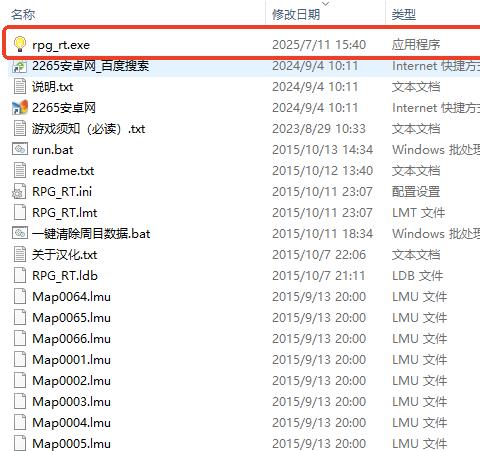Viewport: 480px width, 451px height.
Task: Click the sort arrow above 修改日期
Action: pyautogui.click(x=326, y=4)
